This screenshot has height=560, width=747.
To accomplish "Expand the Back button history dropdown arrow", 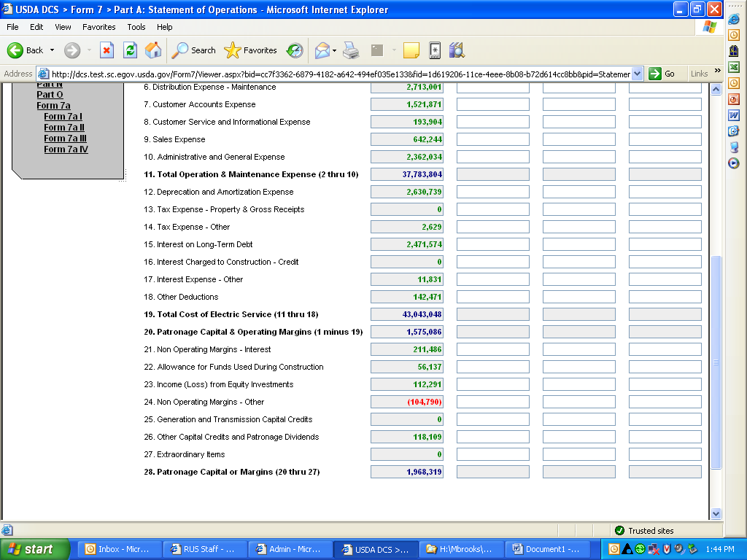I will [x=52, y=50].
